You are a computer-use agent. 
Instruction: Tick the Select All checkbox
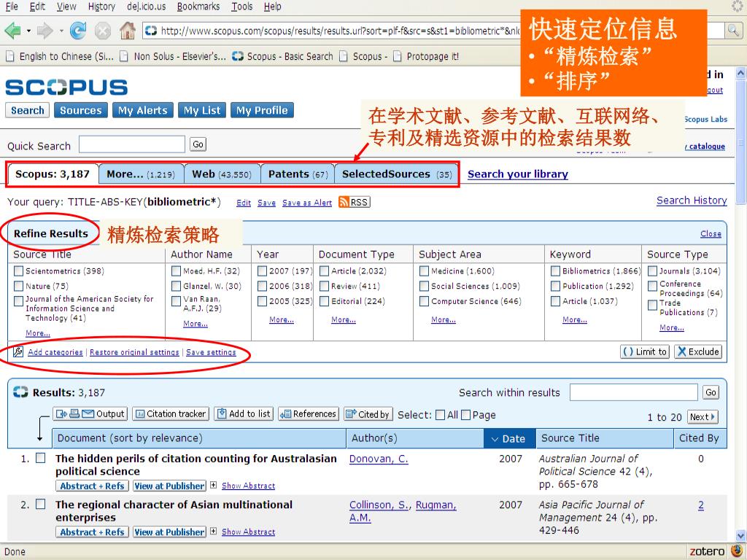coord(441,415)
